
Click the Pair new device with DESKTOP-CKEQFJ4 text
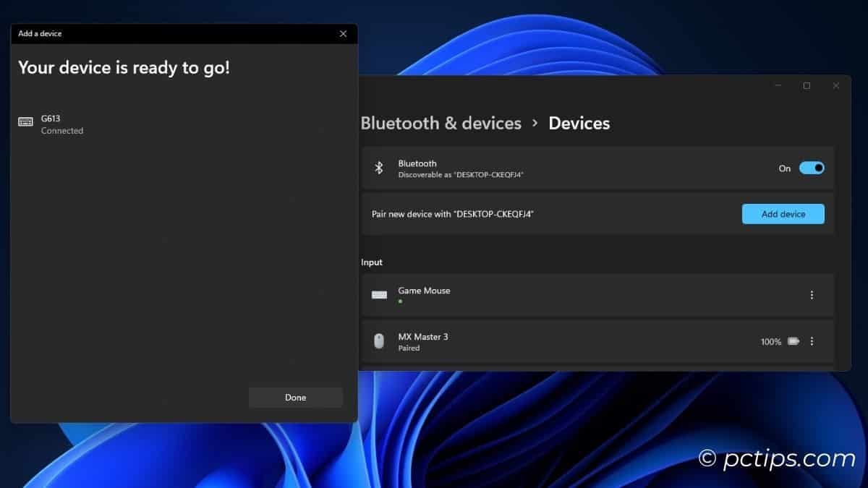click(452, 214)
